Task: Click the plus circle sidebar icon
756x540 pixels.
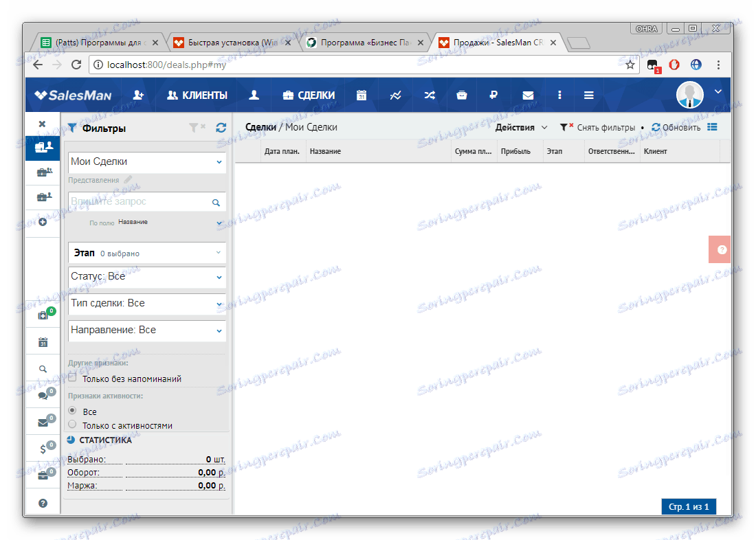Action: click(x=43, y=222)
